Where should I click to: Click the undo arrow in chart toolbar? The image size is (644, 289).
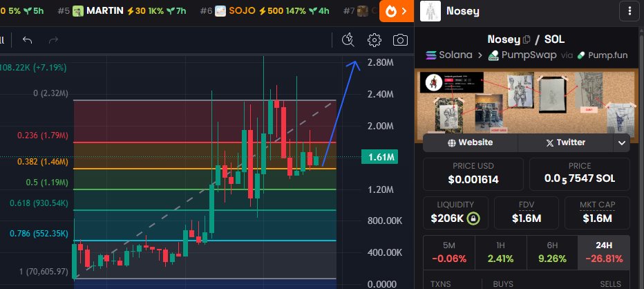point(27,40)
